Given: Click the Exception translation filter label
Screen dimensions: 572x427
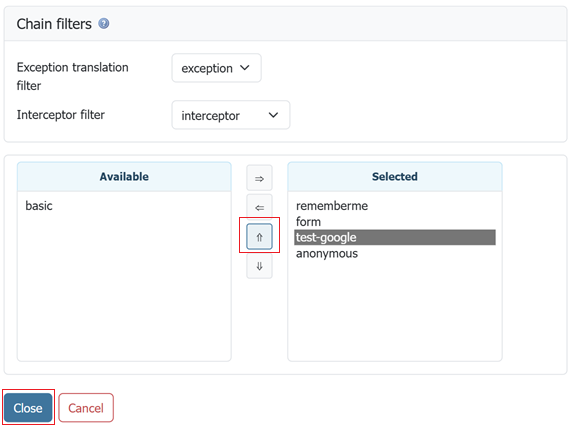Looking at the screenshot, I should point(73,76).
